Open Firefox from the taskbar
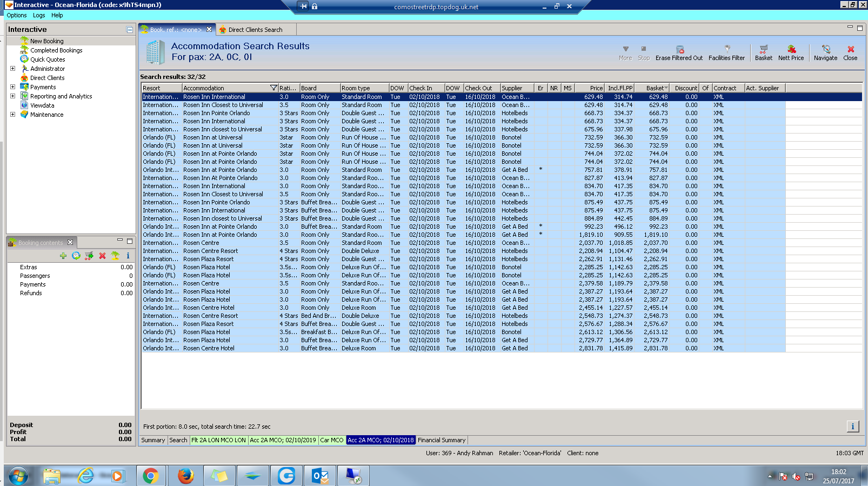This screenshot has height=486, width=868. tap(185, 476)
